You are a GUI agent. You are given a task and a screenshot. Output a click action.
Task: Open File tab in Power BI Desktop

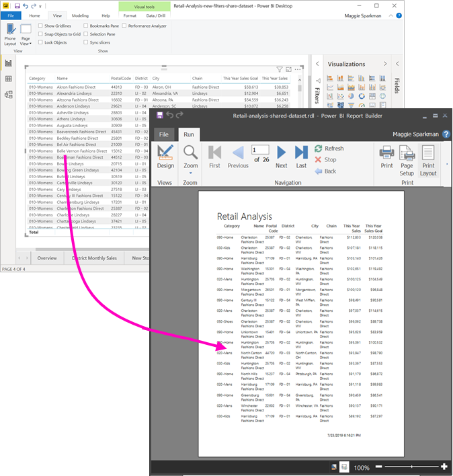(11, 15)
